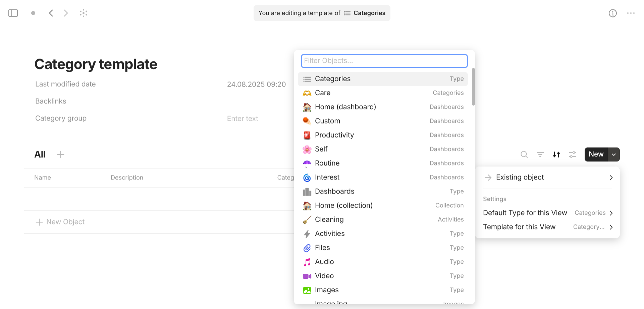
Task: Expand the New button dropdown chevron
Action: [614, 154]
